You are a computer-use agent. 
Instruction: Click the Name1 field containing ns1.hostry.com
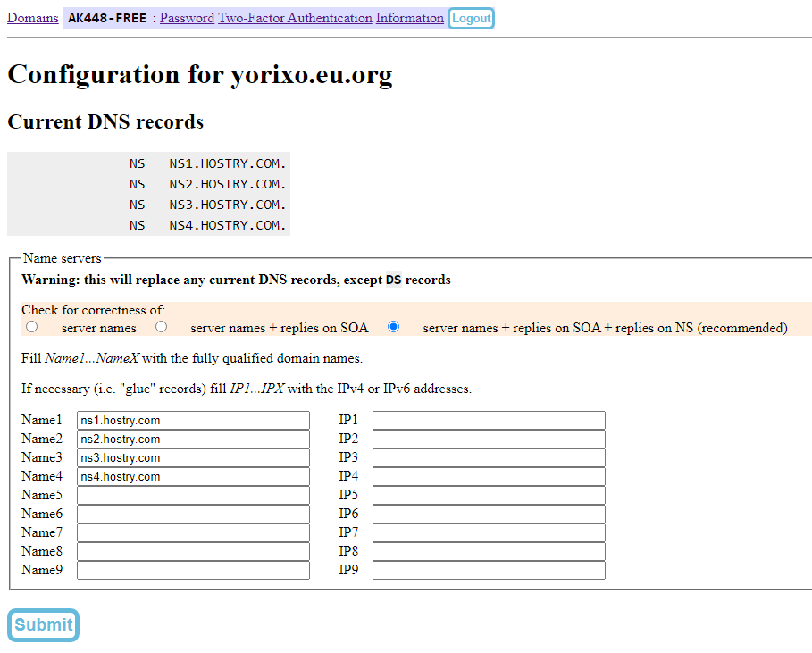click(x=193, y=421)
